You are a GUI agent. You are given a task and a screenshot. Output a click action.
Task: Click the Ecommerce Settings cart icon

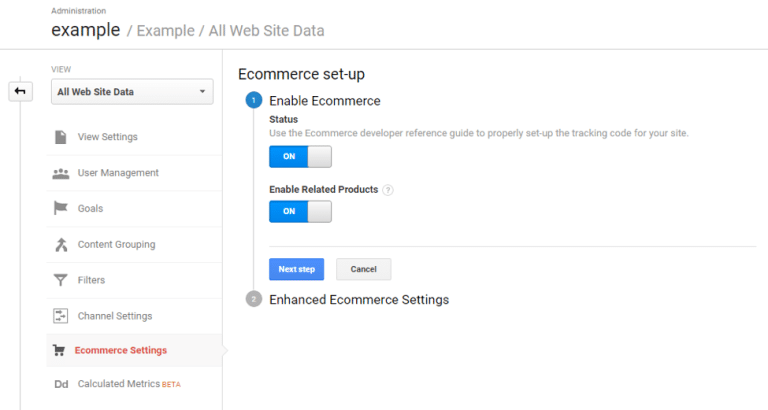58,351
